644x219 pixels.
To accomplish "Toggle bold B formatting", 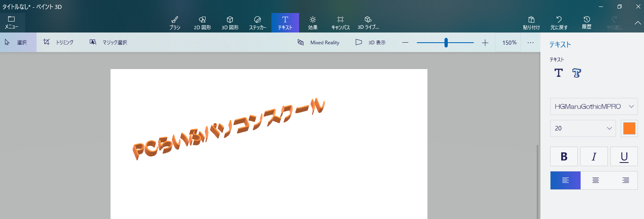I will coord(564,156).
